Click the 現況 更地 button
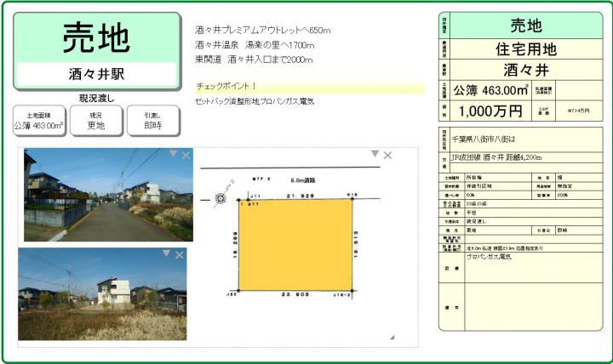This screenshot has height=364, width=613. click(96, 121)
